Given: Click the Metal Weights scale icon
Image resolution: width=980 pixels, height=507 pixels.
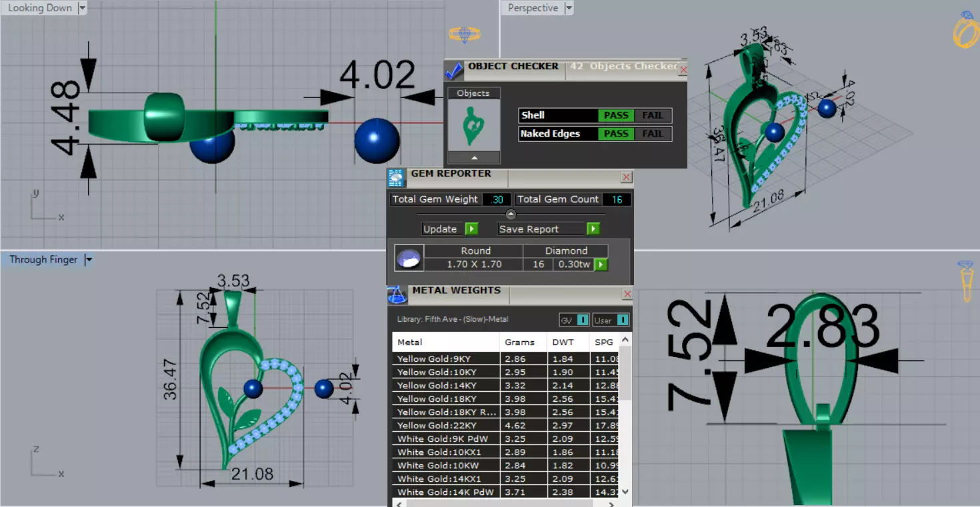Looking at the screenshot, I should click(x=397, y=294).
